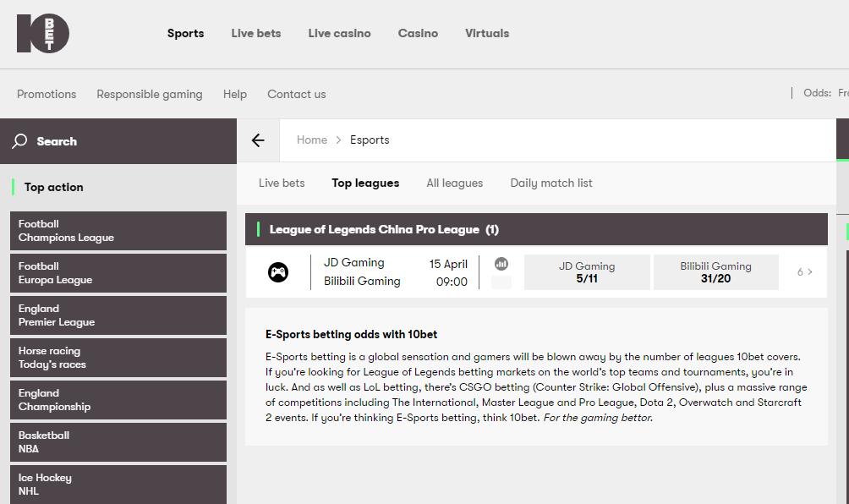Toggle the favorite box beside the stats icon
The width and height of the screenshot is (849, 504).
click(501, 282)
